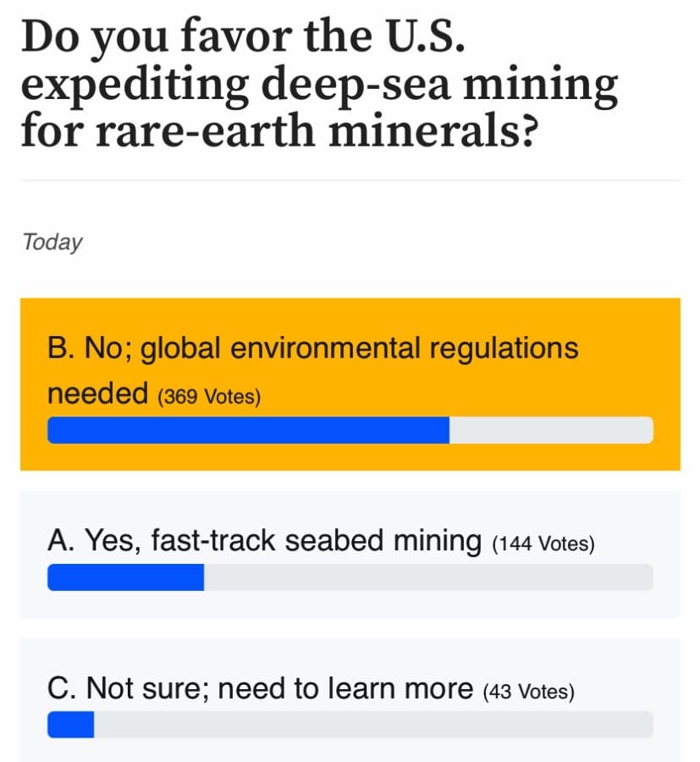The image size is (700, 762).
Task: Click blue filled part of option B bar
Action: pyautogui.click(x=247, y=430)
